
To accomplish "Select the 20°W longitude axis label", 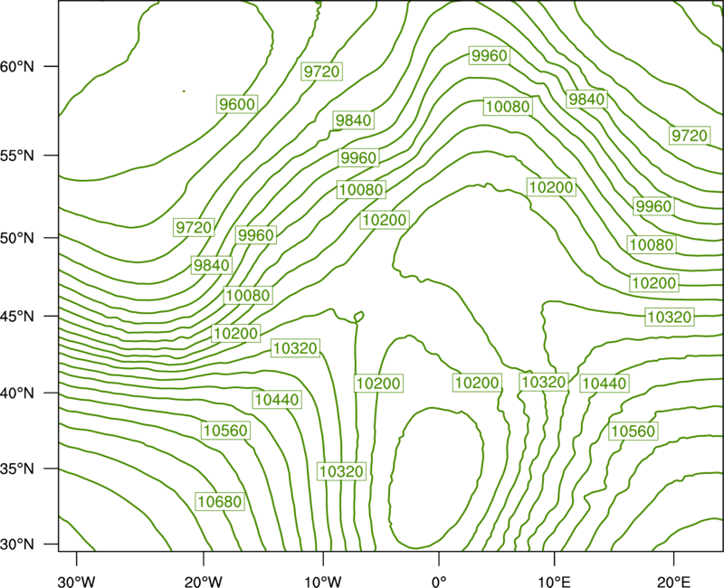I will (x=204, y=582).
